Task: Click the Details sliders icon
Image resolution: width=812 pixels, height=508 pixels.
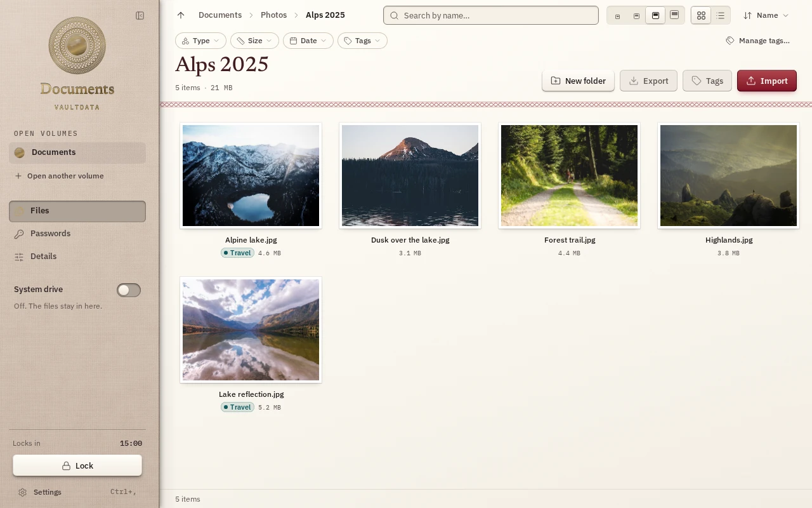Action: [19, 257]
